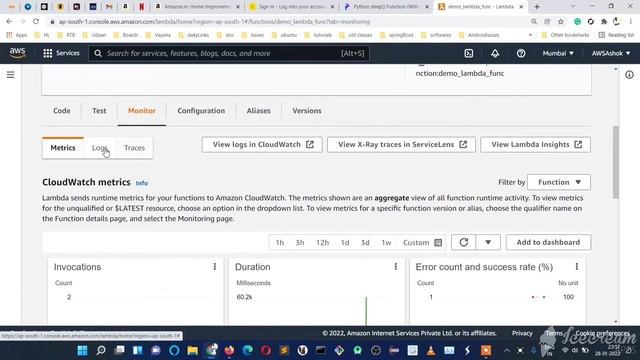Select the Metrics sub-tab
This screenshot has height=360, width=640.
(63, 148)
